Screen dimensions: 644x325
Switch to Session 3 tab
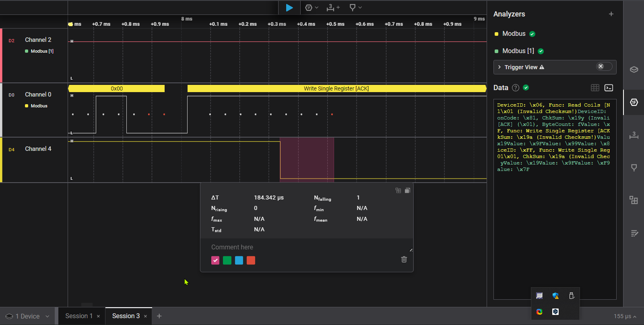tap(126, 316)
